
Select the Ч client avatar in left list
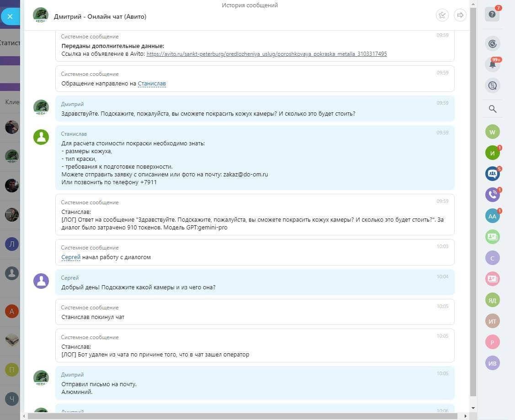[x=12, y=399]
